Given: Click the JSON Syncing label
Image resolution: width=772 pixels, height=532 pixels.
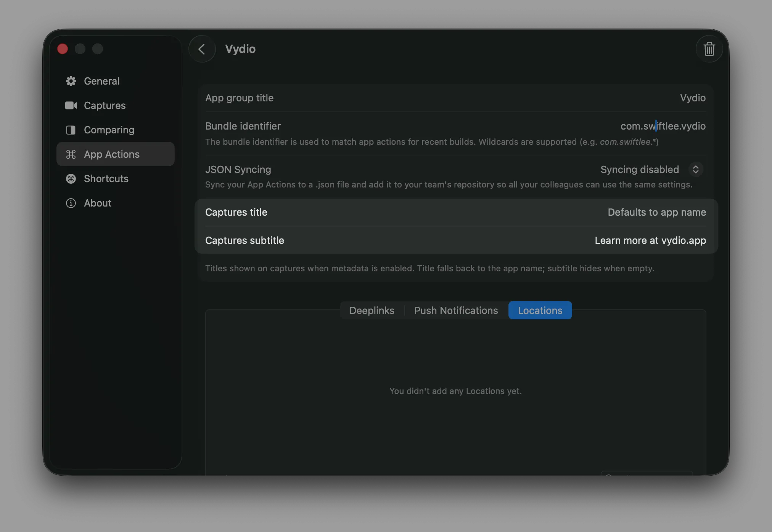Looking at the screenshot, I should click(x=238, y=170).
